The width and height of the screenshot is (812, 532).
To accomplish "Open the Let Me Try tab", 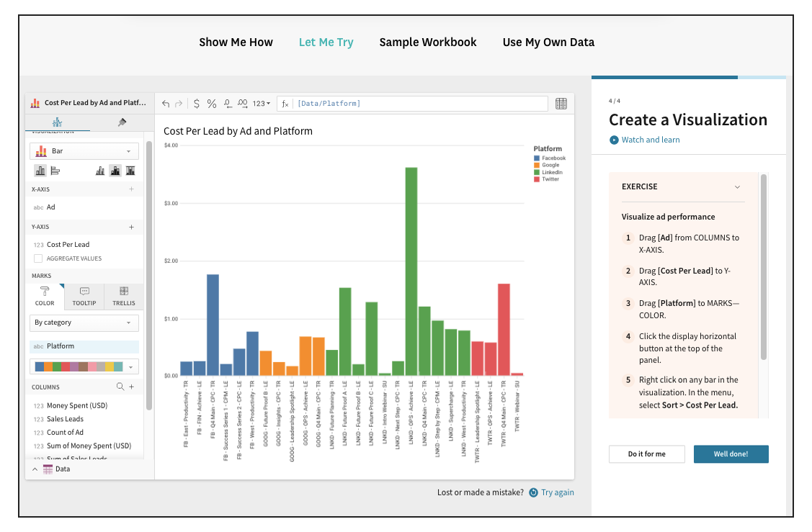I will (326, 42).
